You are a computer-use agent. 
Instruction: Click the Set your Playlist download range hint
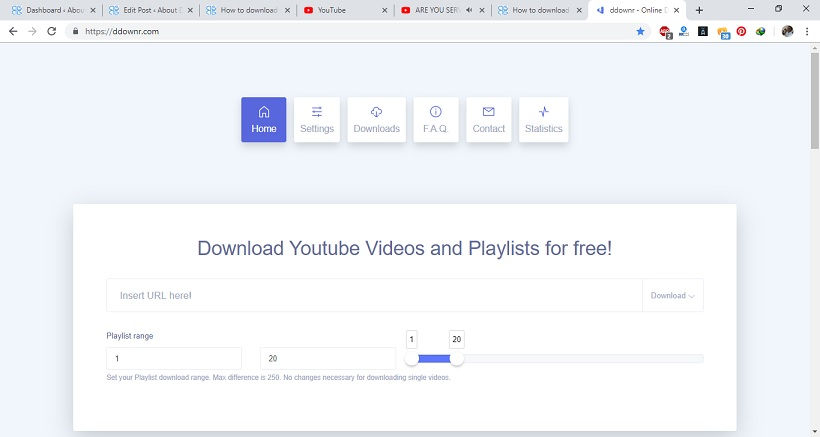coord(278,377)
